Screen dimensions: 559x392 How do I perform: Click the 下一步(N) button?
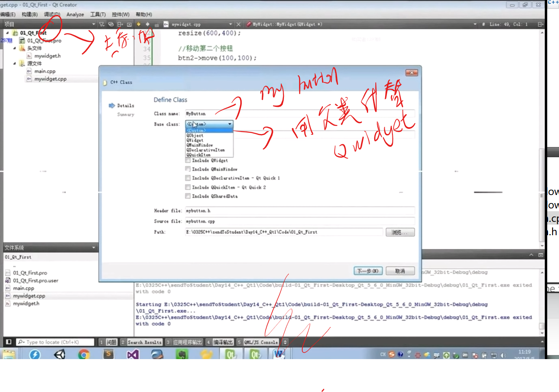click(x=368, y=271)
